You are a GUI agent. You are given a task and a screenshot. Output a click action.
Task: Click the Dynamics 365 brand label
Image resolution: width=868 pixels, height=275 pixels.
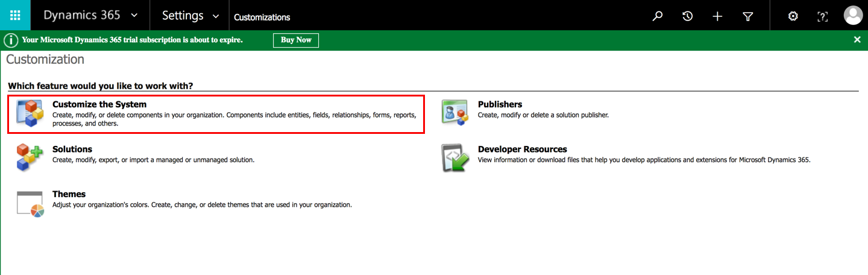click(81, 16)
